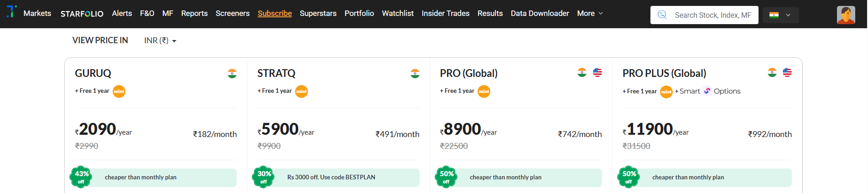Go to Insider Trades
This screenshot has width=868, height=193.
[x=445, y=14]
